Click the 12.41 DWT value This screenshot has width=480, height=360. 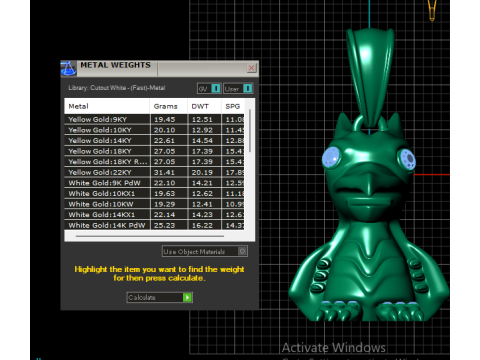pos(202,204)
